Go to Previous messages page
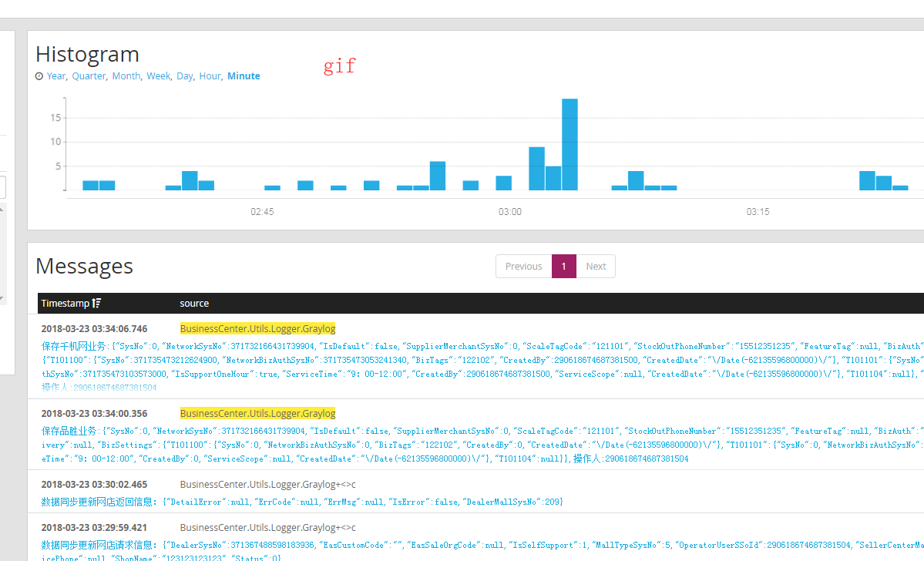 click(x=523, y=267)
